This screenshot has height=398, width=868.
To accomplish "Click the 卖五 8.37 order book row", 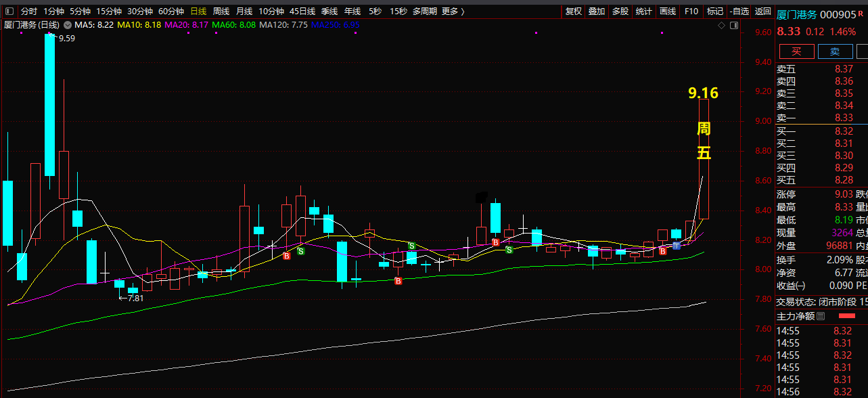I will point(821,69).
